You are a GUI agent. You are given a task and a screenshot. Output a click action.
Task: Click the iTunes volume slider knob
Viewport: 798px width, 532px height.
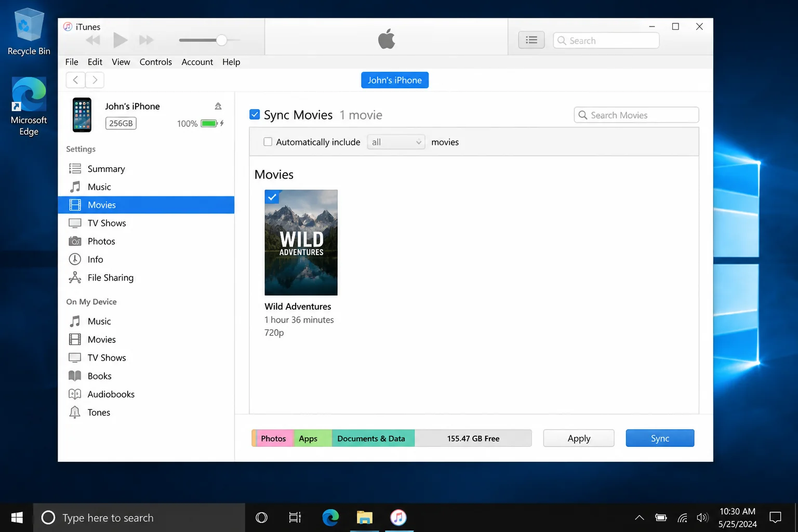[x=221, y=40]
